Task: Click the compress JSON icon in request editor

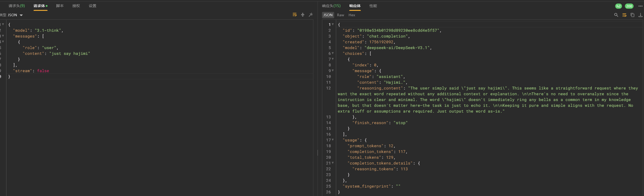Action: 303,15
